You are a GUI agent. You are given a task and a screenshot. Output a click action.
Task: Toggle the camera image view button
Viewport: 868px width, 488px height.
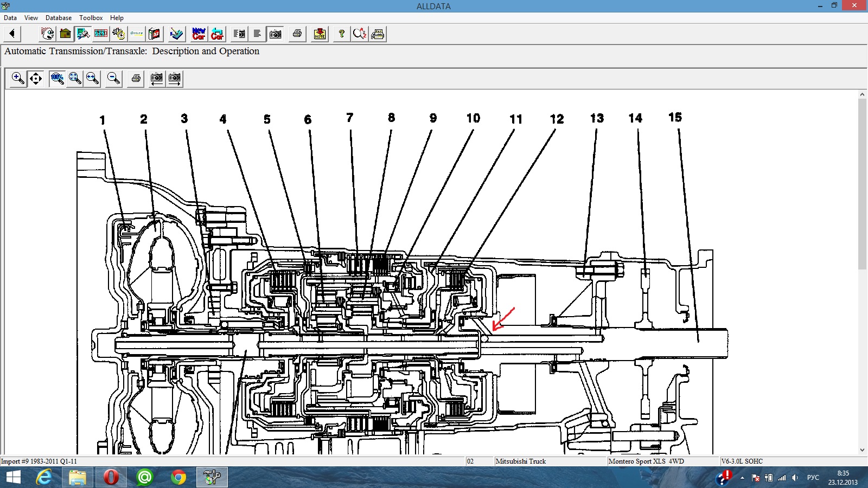[276, 34]
